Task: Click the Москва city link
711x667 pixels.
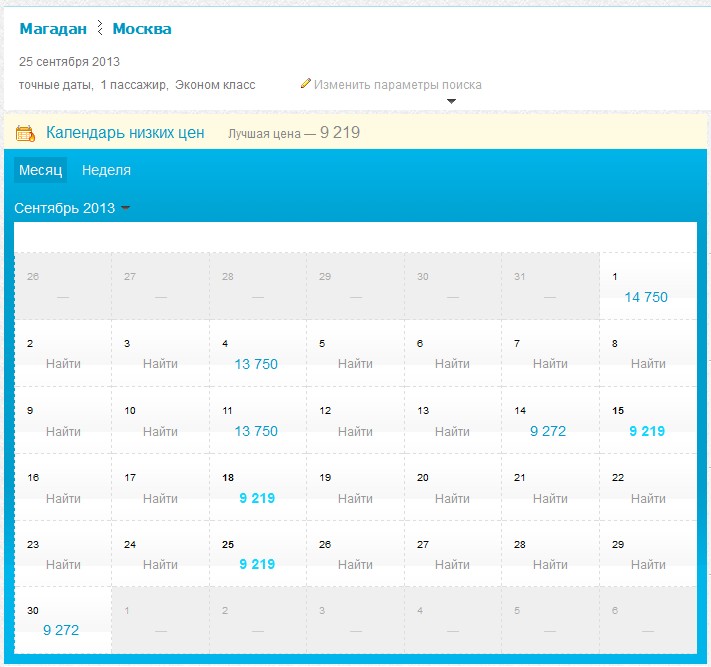Action: click(141, 29)
